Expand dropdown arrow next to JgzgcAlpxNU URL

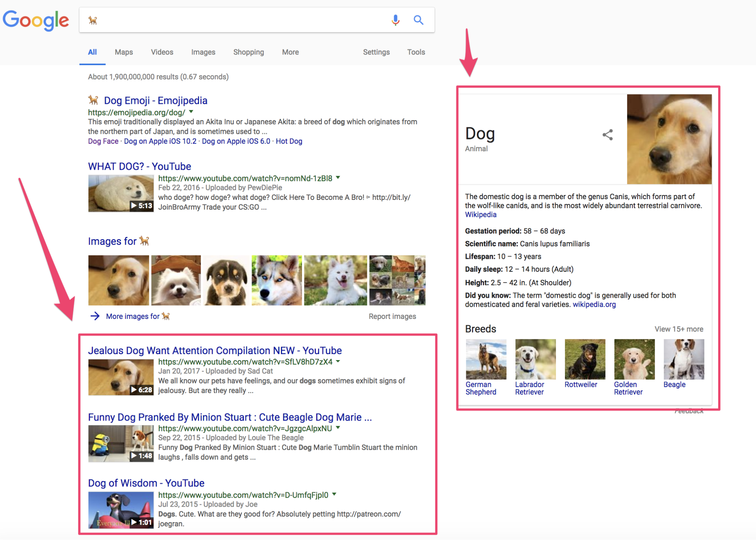(338, 428)
